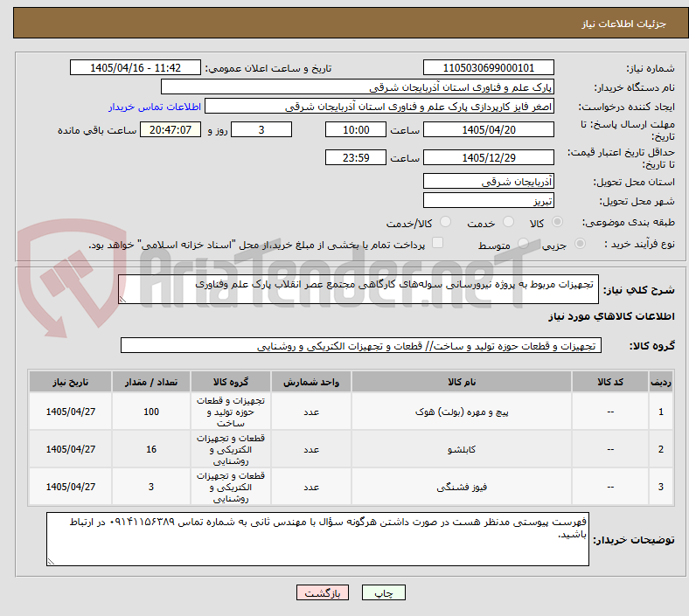
Task: Click the response deadline date field
Action: pyautogui.click(x=488, y=129)
